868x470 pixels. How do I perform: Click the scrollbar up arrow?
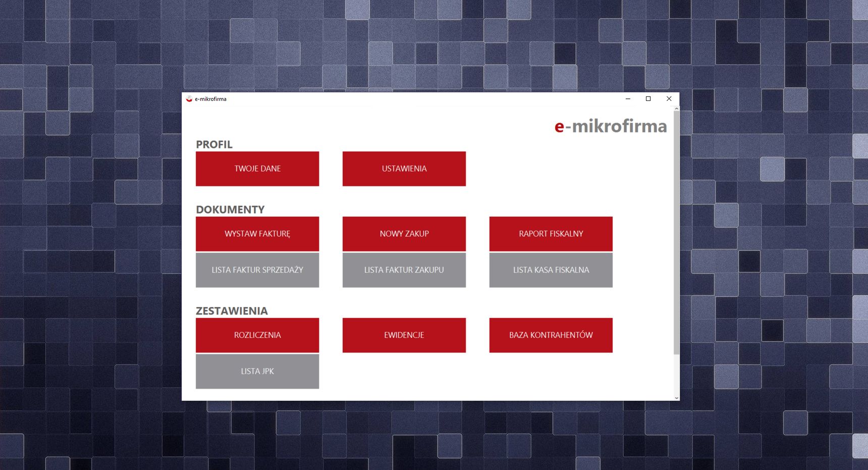point(677,109)
